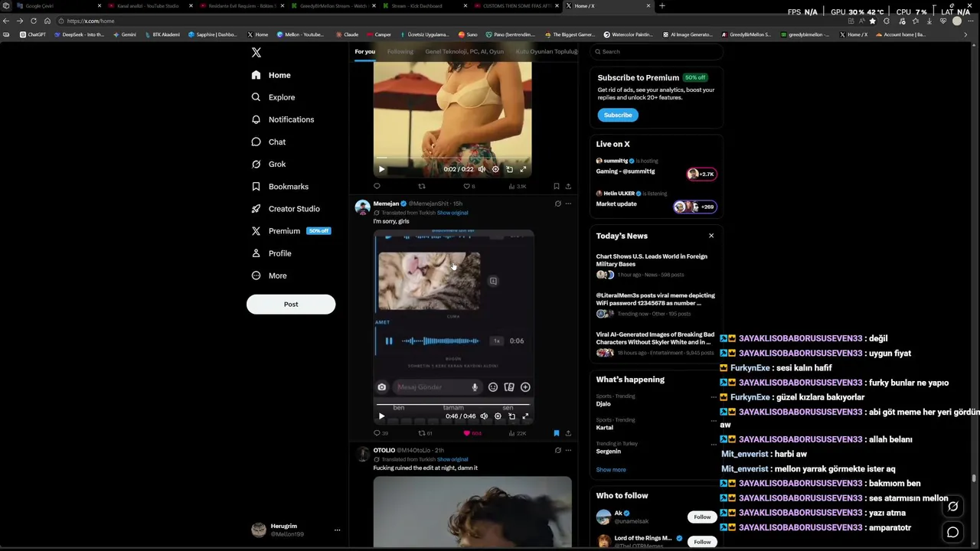Click Memejan video progress bar
980x551 pixels.
(x=452, y=403)
